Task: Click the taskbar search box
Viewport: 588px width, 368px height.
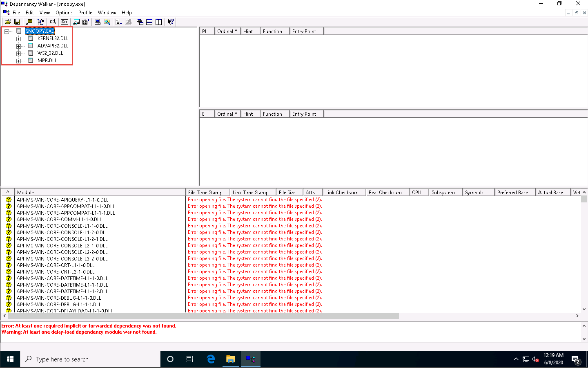Action: pos(90,359)
